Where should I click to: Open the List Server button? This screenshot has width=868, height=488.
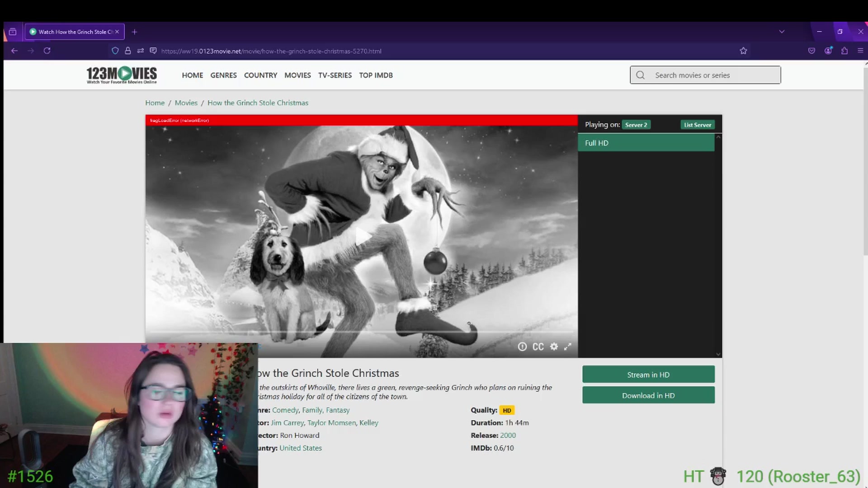point(698,125)
